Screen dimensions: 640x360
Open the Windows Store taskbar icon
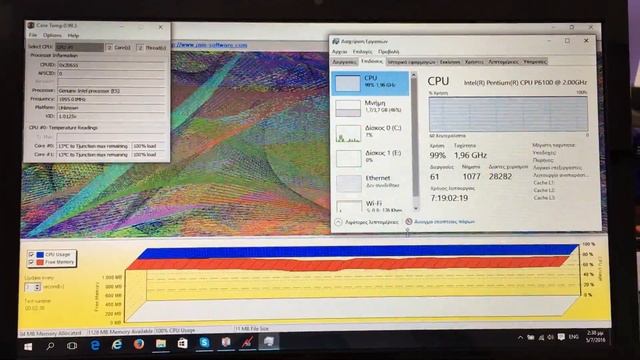click(182, 344)
